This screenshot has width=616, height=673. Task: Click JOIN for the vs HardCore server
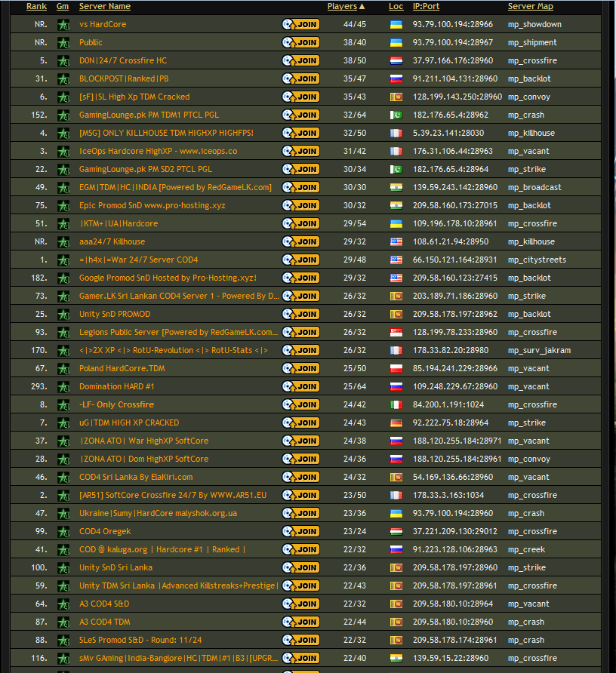point(300,24)
